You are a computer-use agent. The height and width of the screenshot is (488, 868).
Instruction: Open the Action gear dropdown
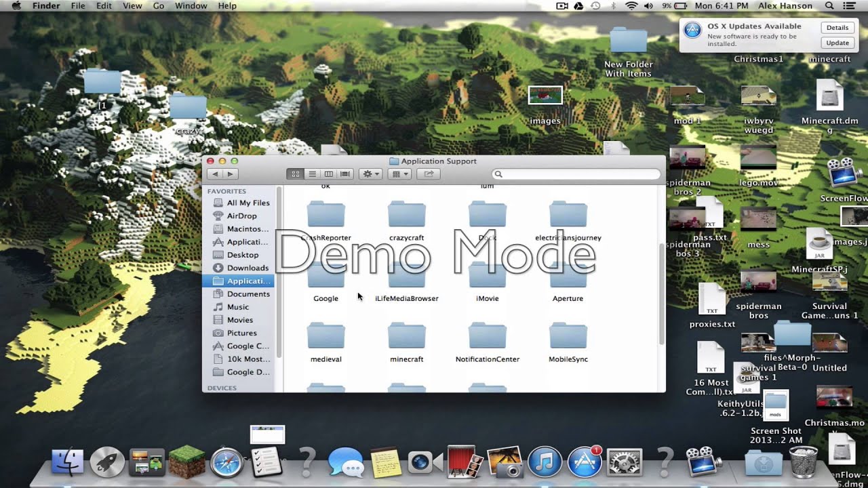point(371,174)
